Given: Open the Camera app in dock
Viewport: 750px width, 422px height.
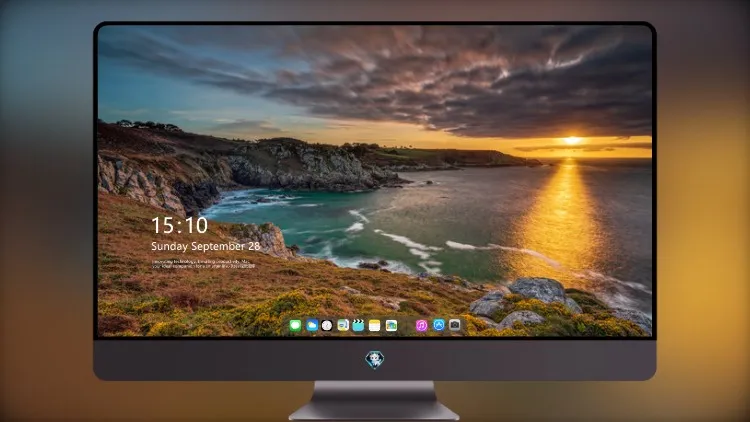Looking at the screenshot, I should pos(455,325).
